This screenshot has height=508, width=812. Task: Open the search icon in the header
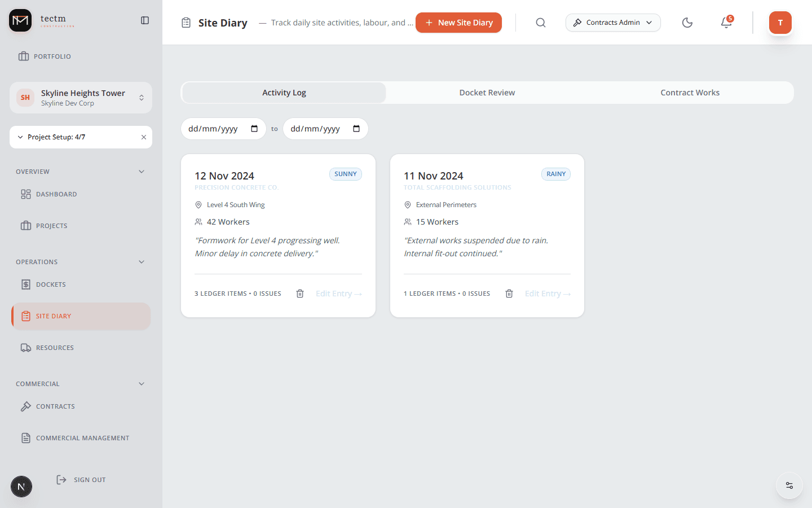(x=540, y=23)
